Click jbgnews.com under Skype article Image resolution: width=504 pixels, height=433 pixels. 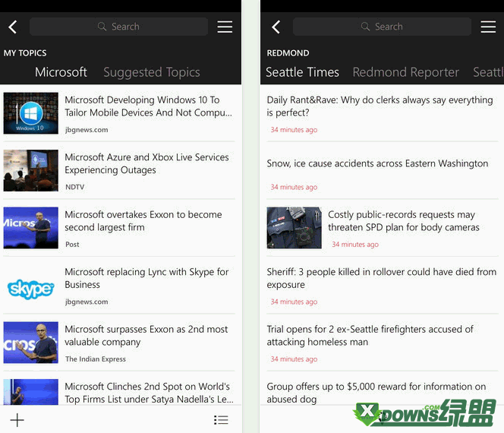point(87,302)
